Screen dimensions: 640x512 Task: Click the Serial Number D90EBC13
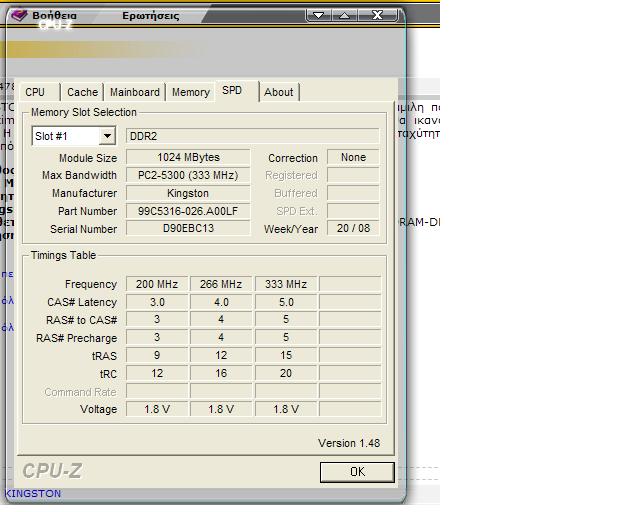(x=188, y=229)
